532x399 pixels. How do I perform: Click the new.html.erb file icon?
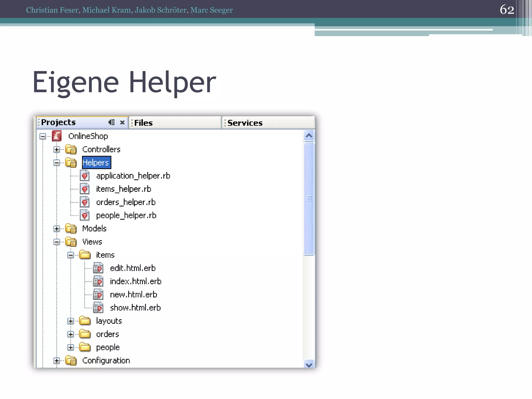tap(98, 295)
